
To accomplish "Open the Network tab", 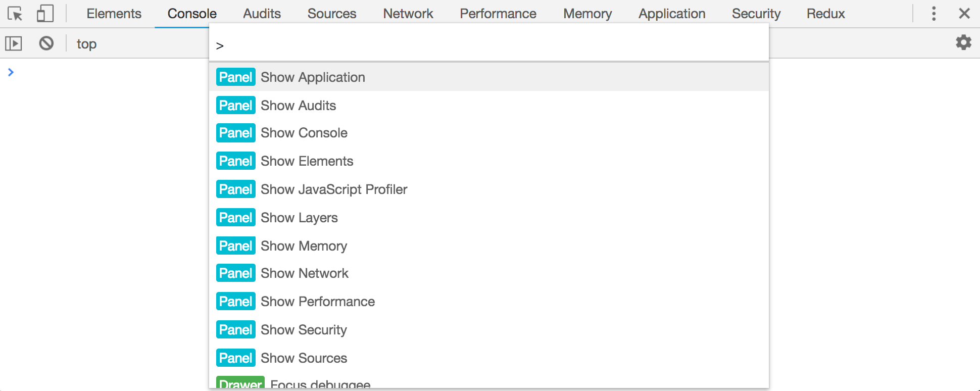I will [408, 14].
